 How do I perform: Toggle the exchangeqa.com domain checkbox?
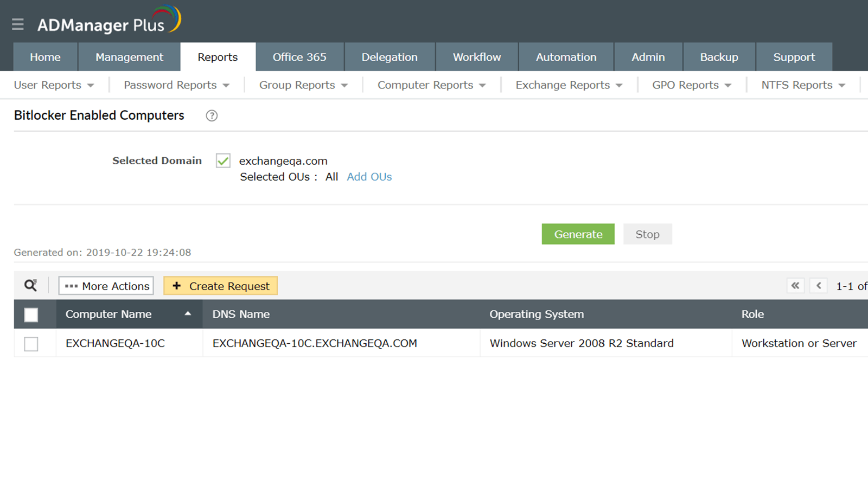223,160
